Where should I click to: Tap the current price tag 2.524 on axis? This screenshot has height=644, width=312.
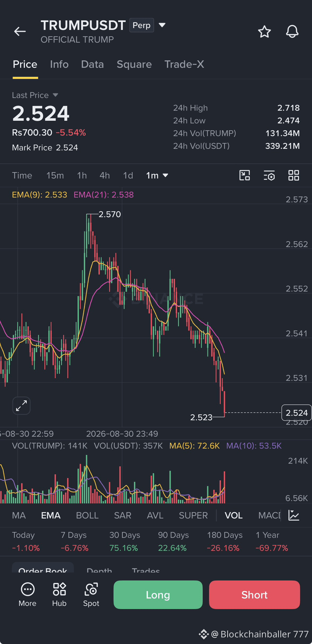297,413
